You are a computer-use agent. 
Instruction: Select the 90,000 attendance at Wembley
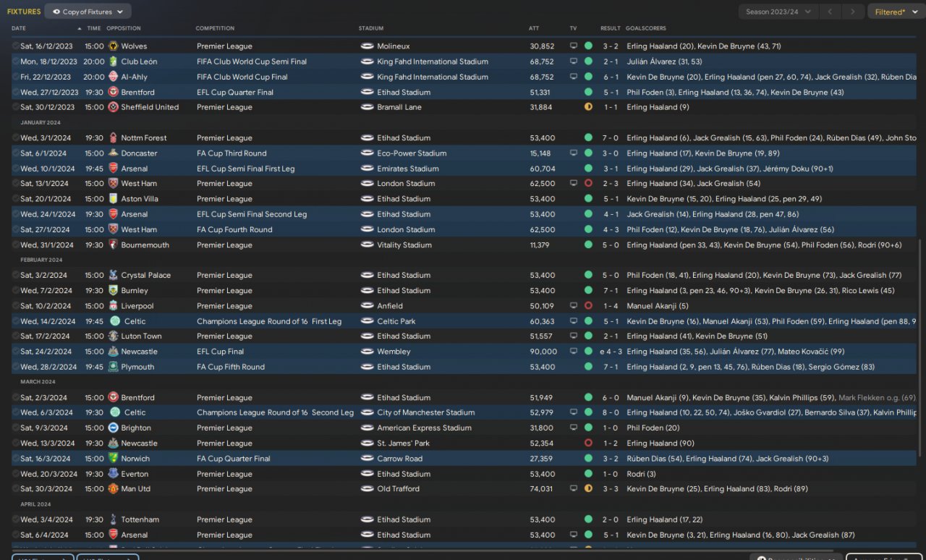[544, 352]
